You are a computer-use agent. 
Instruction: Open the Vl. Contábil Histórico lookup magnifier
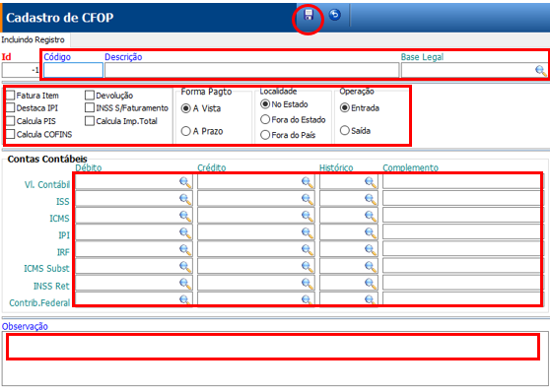pos(371,182)
